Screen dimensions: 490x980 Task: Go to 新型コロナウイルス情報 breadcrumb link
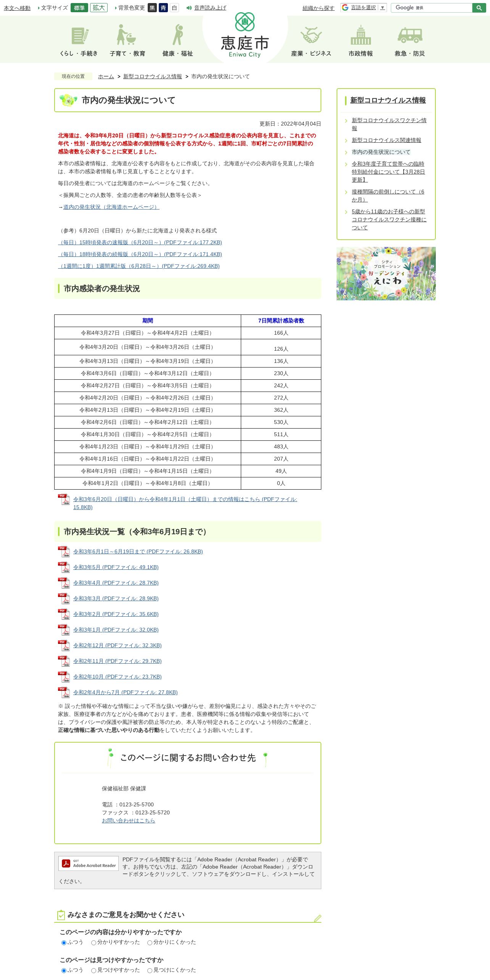click(153, 76)
